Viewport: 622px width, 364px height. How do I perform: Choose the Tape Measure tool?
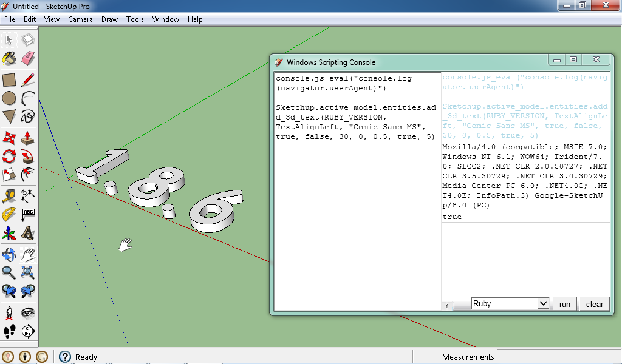pos(9,196)
